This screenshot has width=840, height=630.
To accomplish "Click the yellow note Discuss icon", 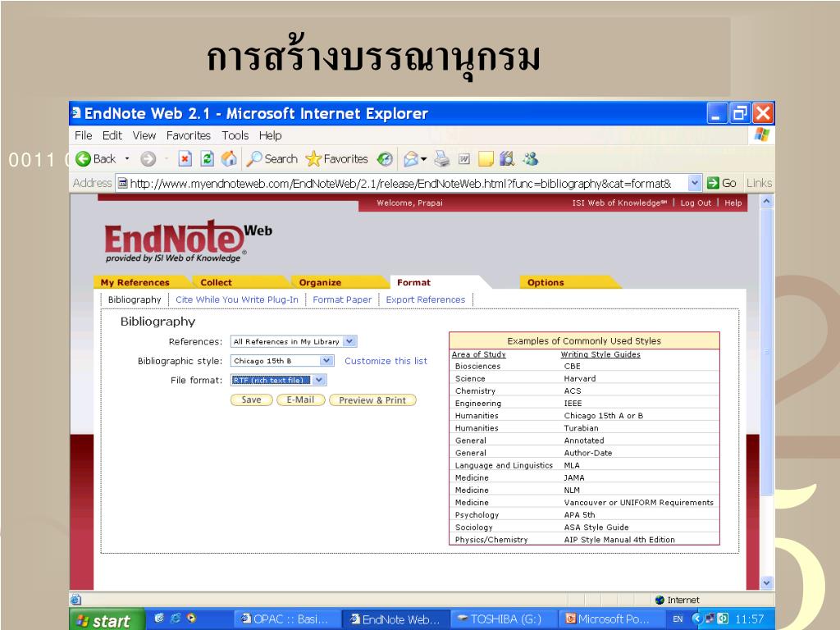I will 486,159.
